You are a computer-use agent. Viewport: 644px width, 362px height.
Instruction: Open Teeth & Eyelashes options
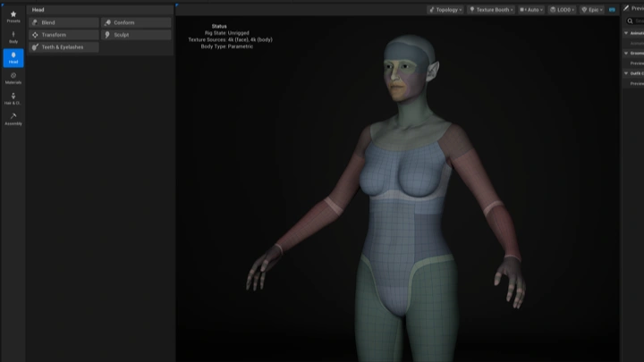[64, 47]
